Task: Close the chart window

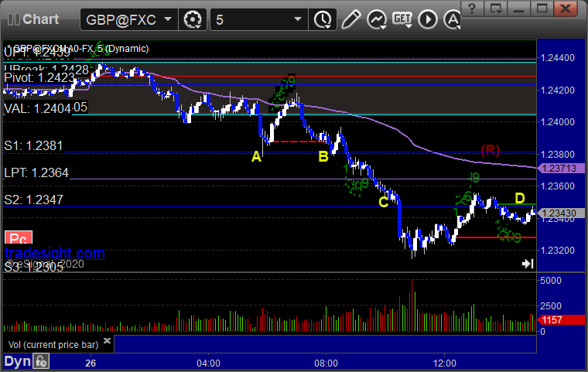Action: pyautogui.click(x=565, y=9)
